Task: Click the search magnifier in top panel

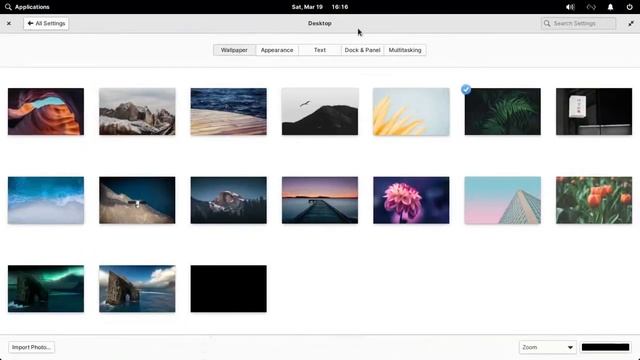Action: click(x=8, y=7)
